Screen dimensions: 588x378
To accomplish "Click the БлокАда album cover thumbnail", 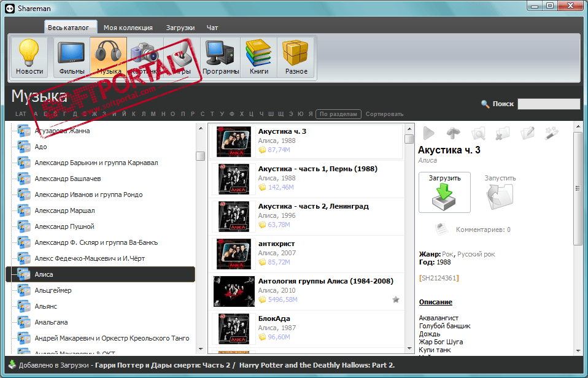I will pos(234,329).
